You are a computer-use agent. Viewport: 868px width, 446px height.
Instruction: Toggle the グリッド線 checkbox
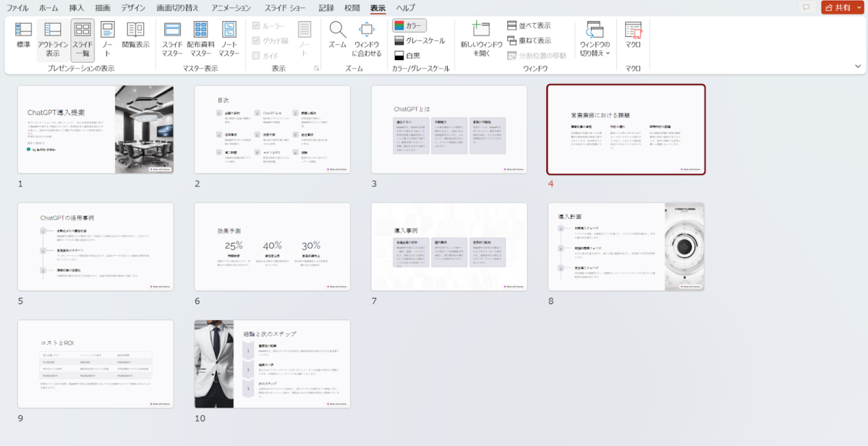pyautogui.click(x=256, y=40)
